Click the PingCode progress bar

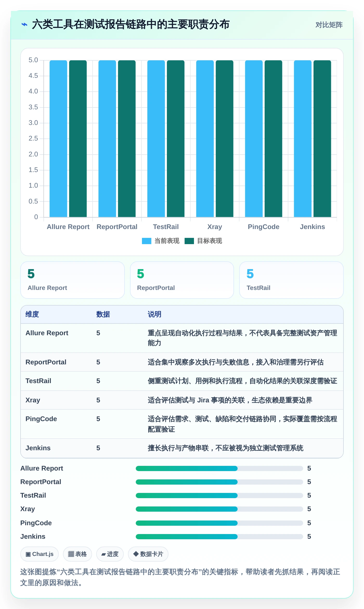[x=219, y=523]
